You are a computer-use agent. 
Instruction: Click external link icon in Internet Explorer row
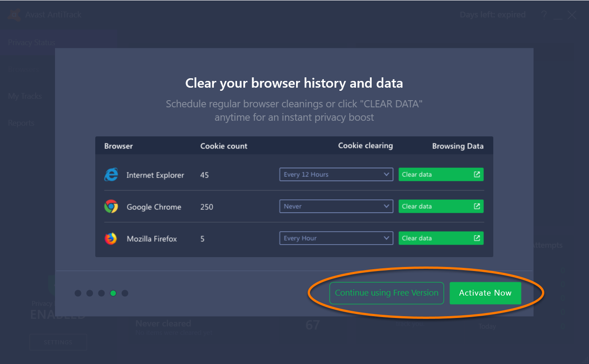(x=477, y=174)
